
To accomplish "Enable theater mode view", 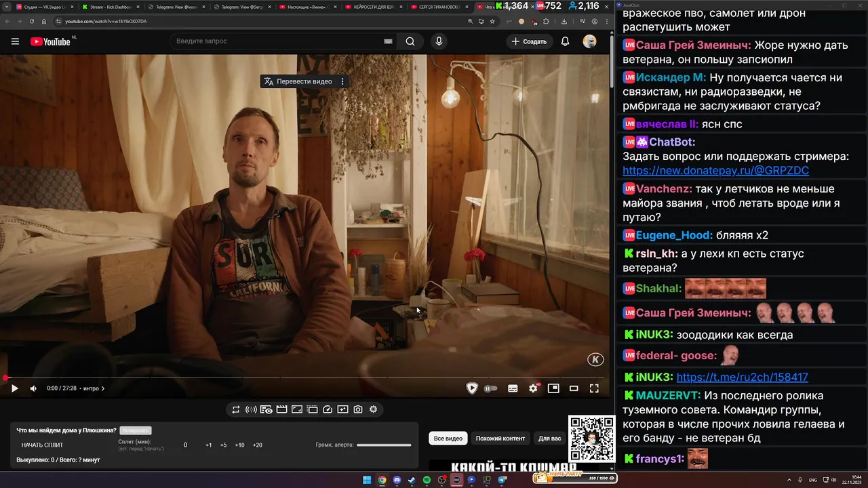I will coord(574,388).
